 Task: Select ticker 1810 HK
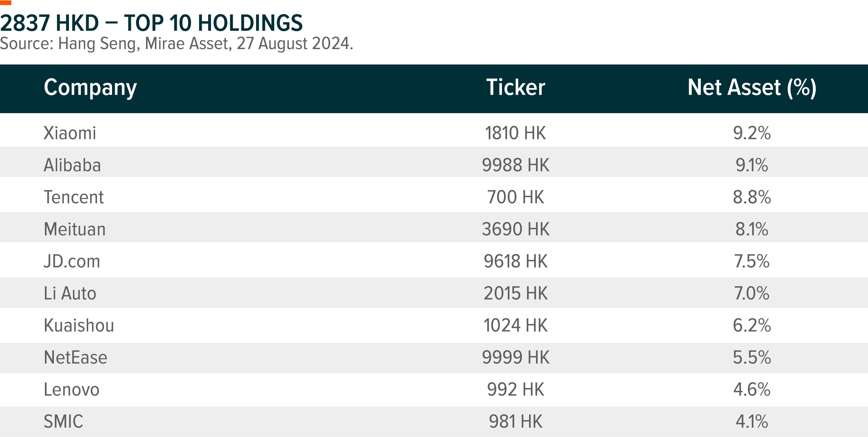(515, 133)
